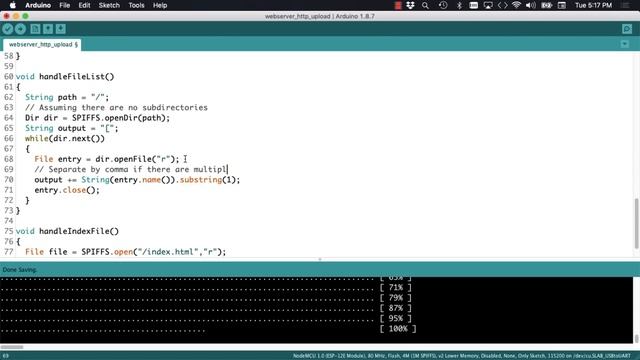The image size is (640, 360).
Task: Click the clock showing Tue 5:17 PM
Action: pyautogui.click(x=593, y=5)
